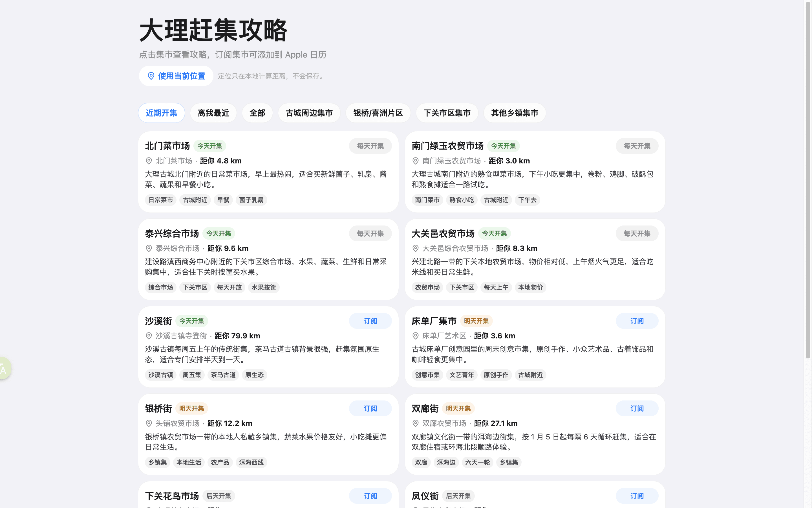
Task: Click location pin icon beside 沙溪古镇寺登街
Action: 149,336
